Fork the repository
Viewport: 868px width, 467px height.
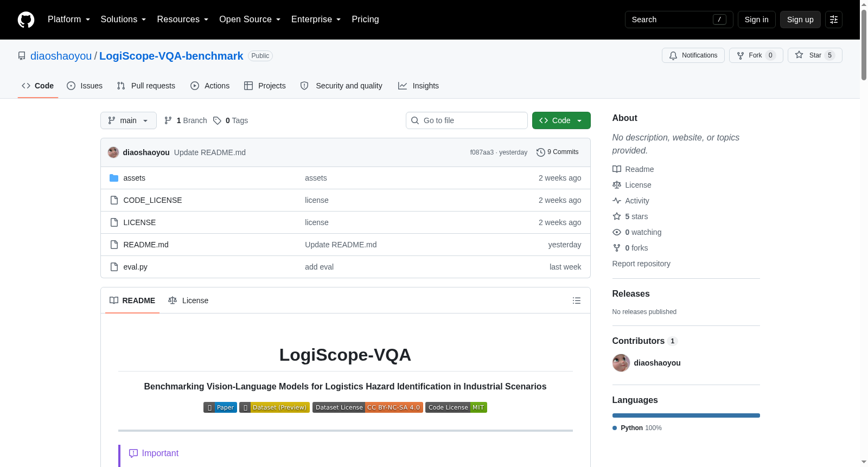pos(756,55)
